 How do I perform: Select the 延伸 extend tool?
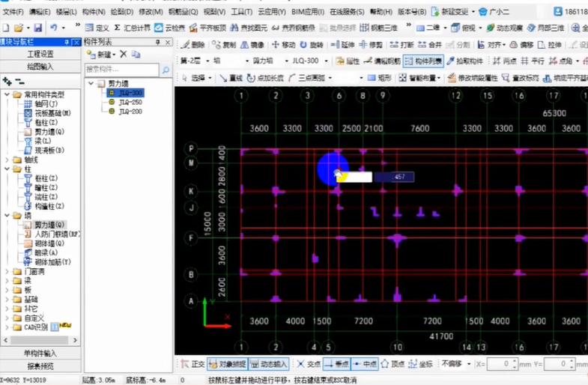click(x=342, y=45)
